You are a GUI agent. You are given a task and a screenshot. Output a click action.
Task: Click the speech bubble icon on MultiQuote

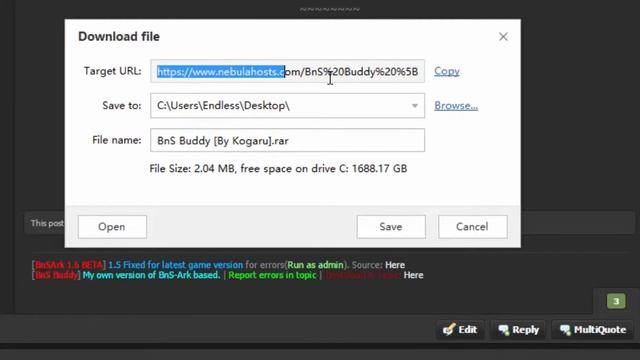(x=565, y=330)
